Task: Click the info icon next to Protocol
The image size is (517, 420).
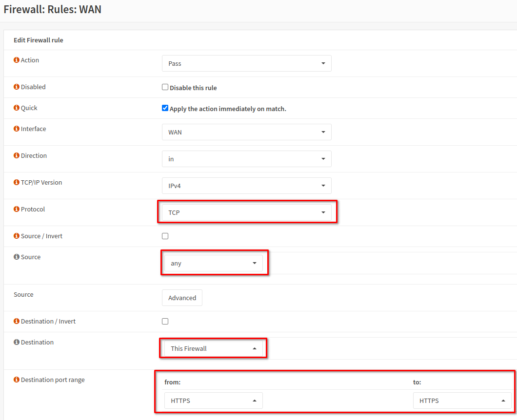Action: (17, 210)
